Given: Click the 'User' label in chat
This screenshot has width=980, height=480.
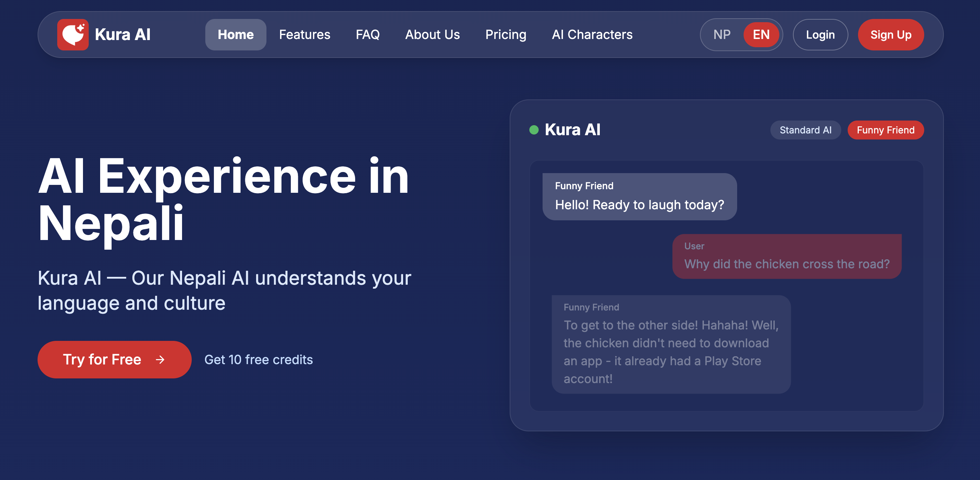Looking at the screenshot, I should (x=694, y=246).
